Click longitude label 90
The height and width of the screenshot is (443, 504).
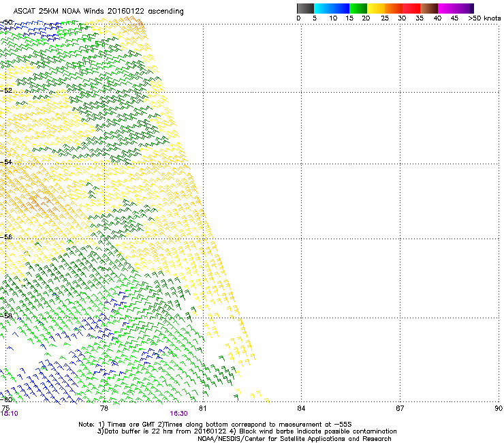click(499, 408)
